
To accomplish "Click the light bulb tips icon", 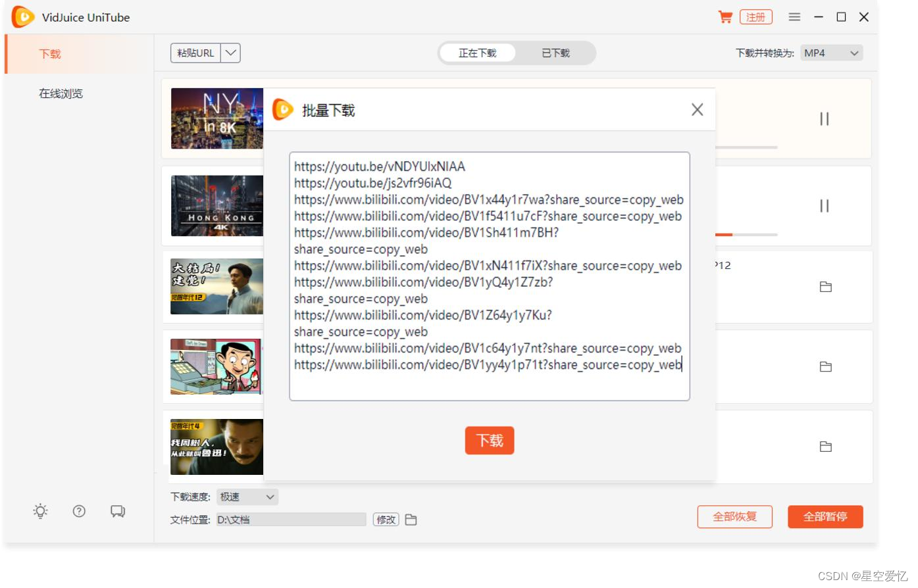I will (x=41, y=511).
